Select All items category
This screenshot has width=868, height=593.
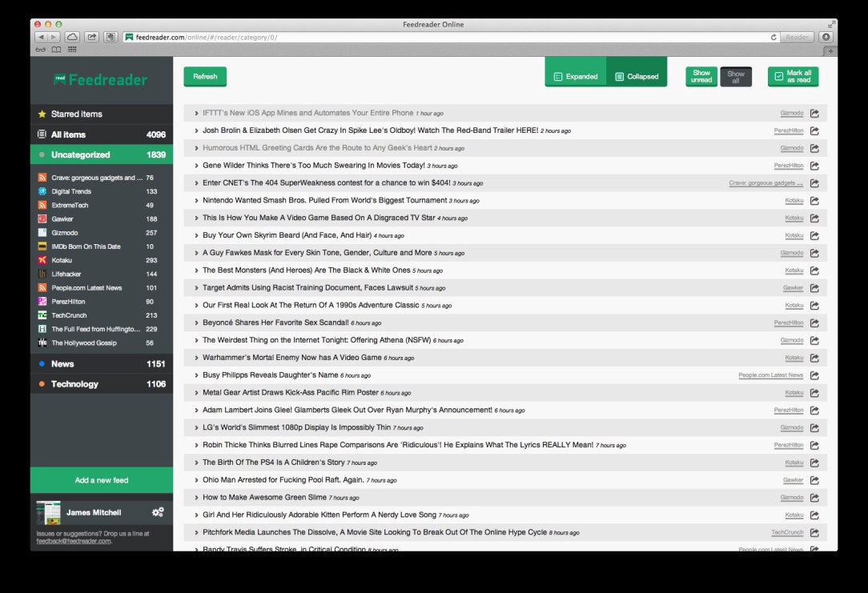click(x=102, y=134)
